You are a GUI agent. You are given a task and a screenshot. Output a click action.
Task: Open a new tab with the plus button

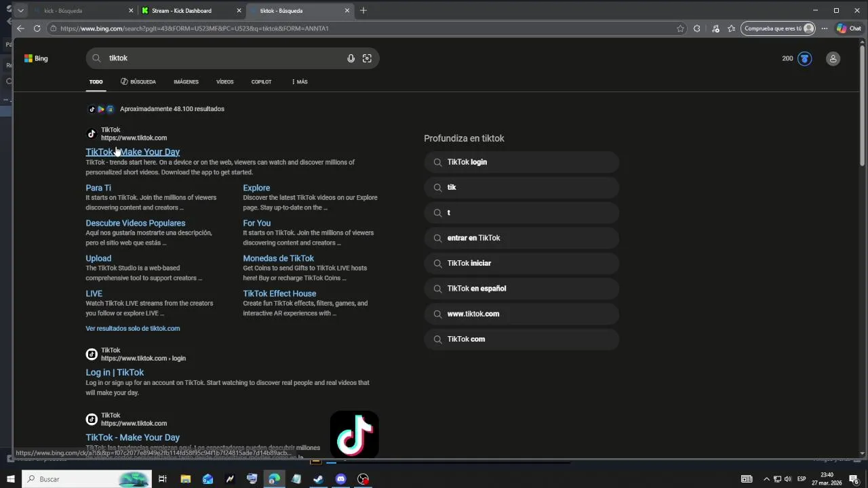[363, 10]
